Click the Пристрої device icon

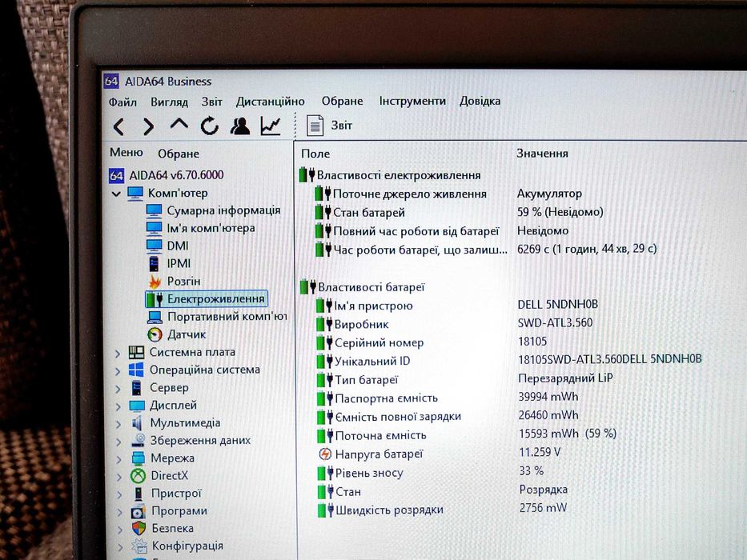139,494
